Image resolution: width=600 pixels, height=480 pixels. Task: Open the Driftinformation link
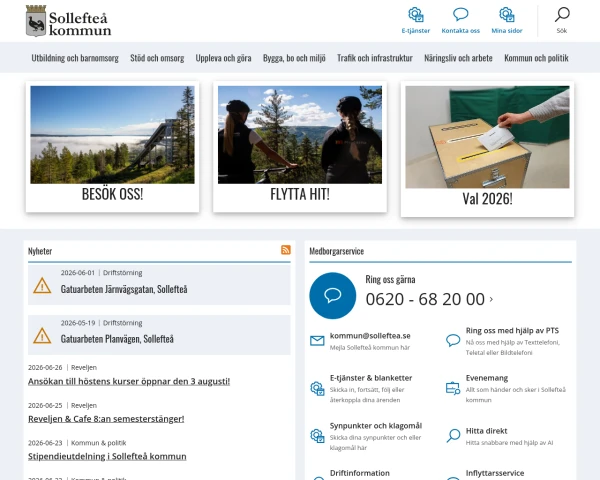(x=360, y=473)
